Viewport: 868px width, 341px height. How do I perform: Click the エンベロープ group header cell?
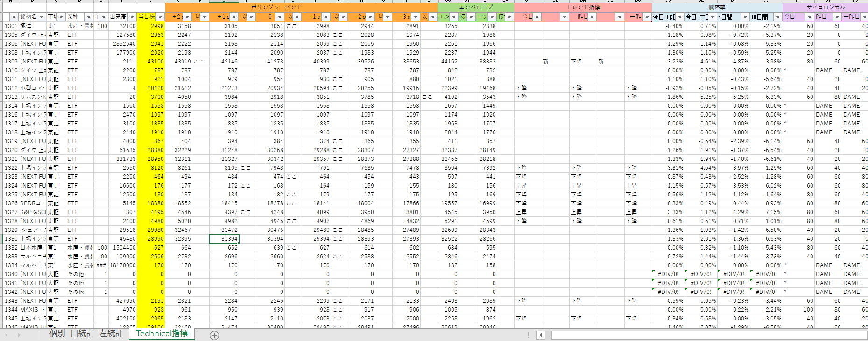tap(476, 7)
